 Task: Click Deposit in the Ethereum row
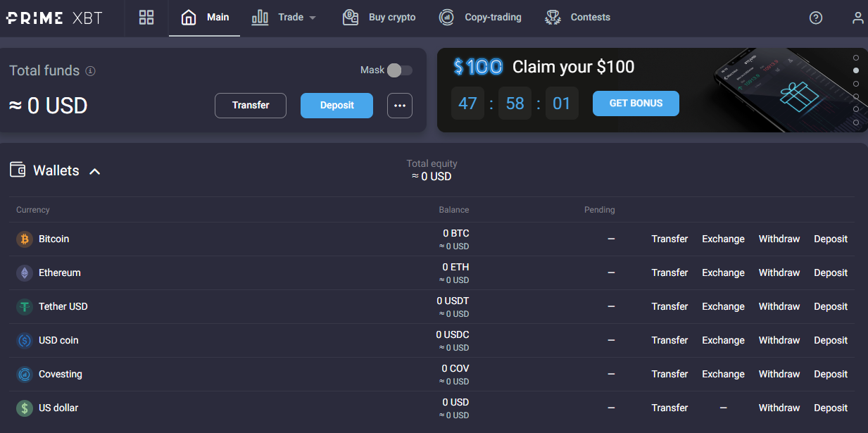click(x=831, y=273)
